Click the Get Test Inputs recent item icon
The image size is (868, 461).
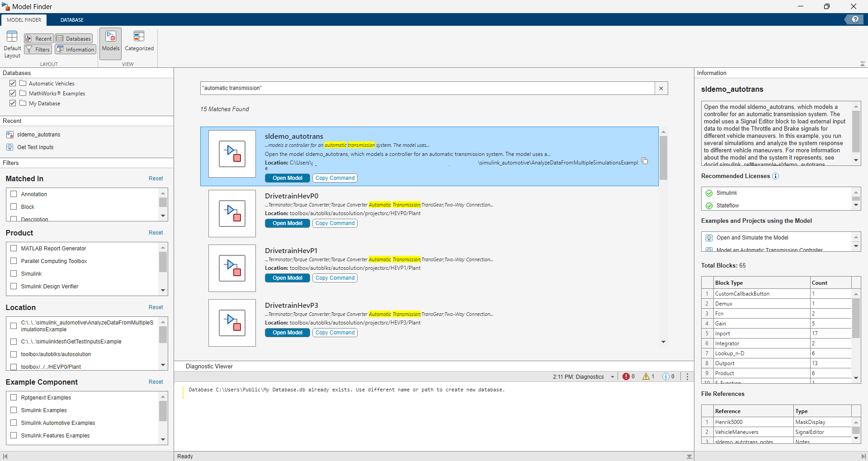tap(10, 147)
